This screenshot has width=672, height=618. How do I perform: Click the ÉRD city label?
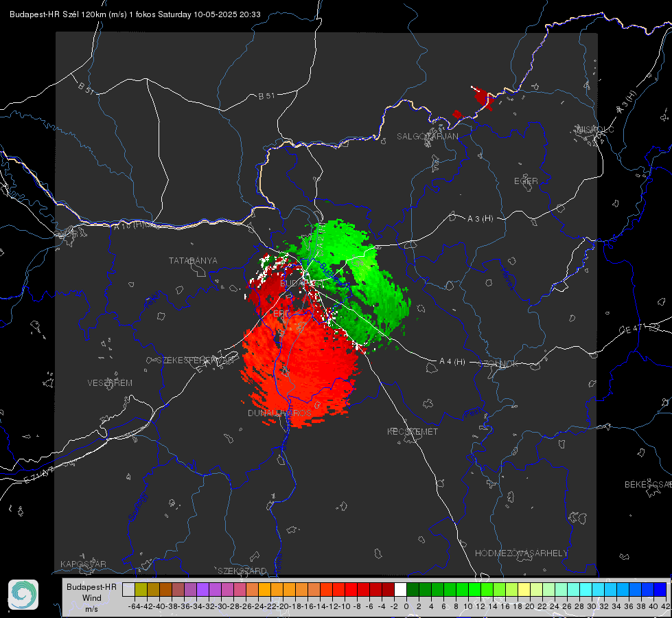coord(281,314)
